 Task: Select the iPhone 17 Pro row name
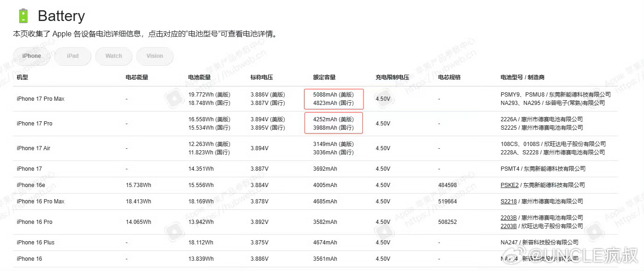pyautogui.click(x=35, y=124)
